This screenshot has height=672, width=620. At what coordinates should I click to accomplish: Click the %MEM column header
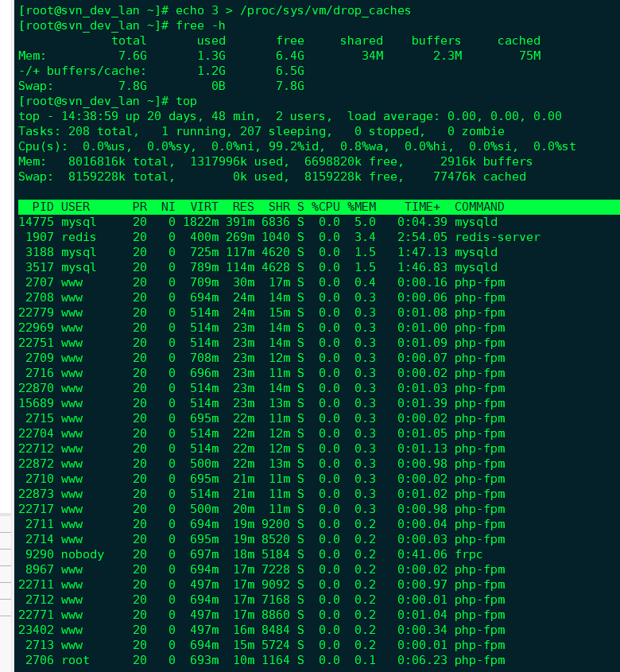click(362, 207)
